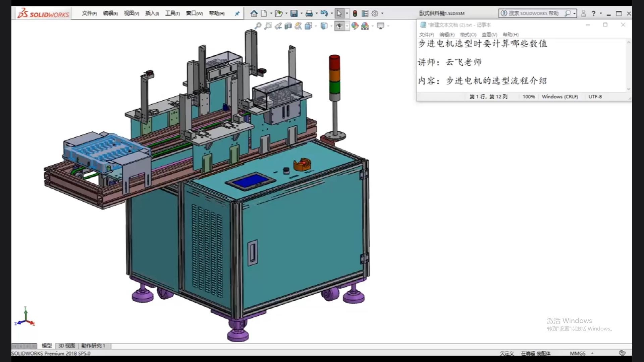Click Dynamic Annotation Views icon
644x362 pixels.
(x=298, y=26)
